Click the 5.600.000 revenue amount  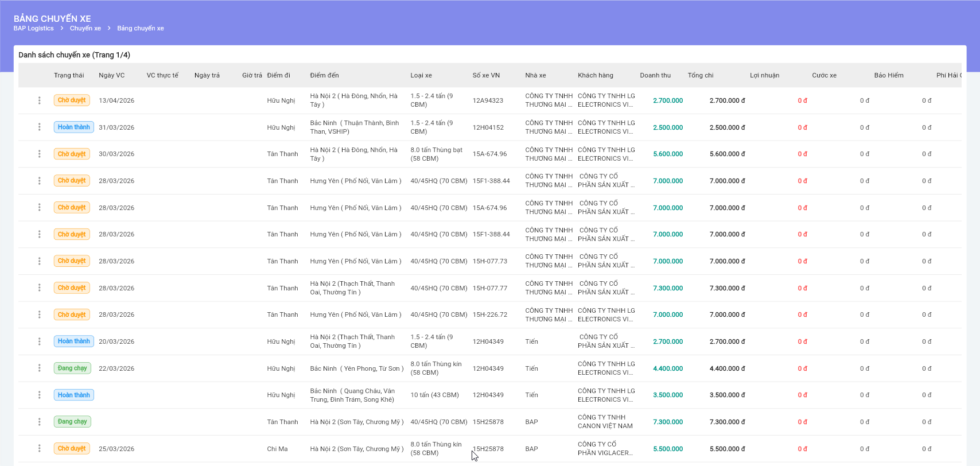668,154
